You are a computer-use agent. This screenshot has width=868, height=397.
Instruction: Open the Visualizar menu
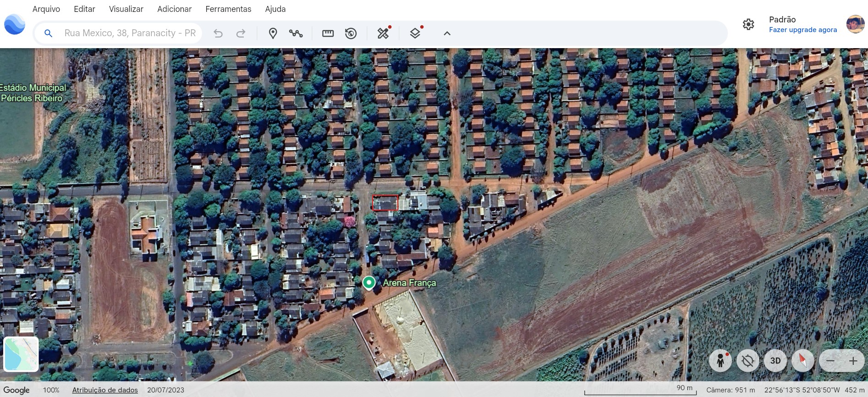(126, 9)
